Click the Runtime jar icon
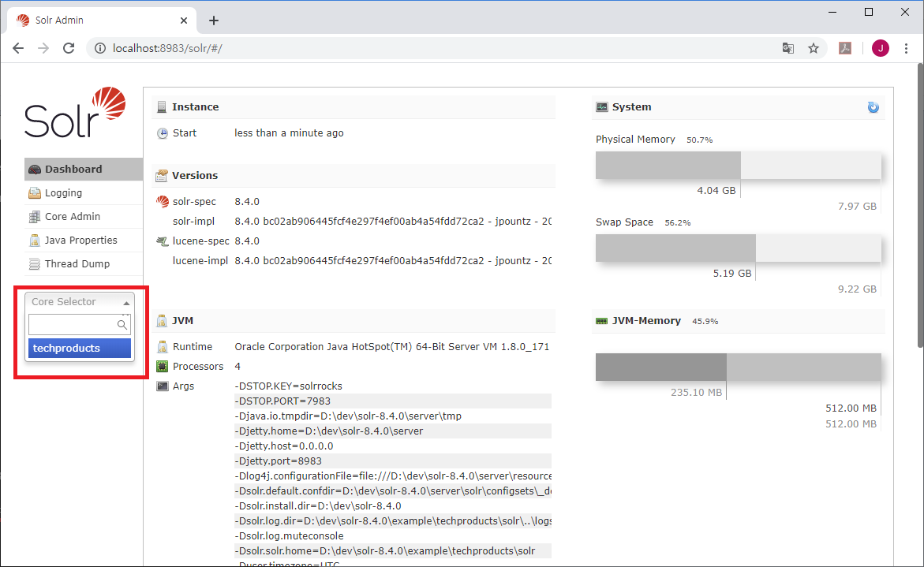The width and height of the screenshot is (924, 567). pyautogui.click(x=162, y=347)
